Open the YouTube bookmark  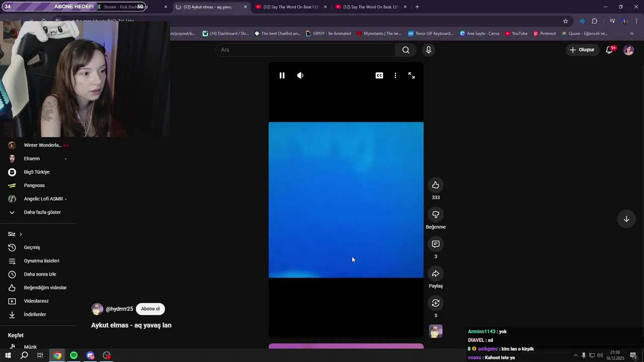[x=516, y=34]
